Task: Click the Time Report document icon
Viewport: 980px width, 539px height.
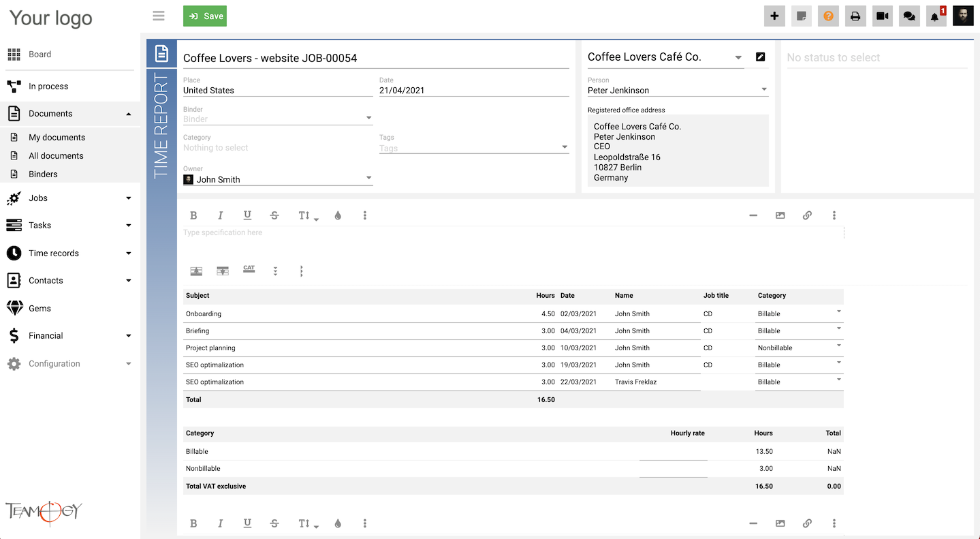Action: pyautogui.click(x=161, y=53)
